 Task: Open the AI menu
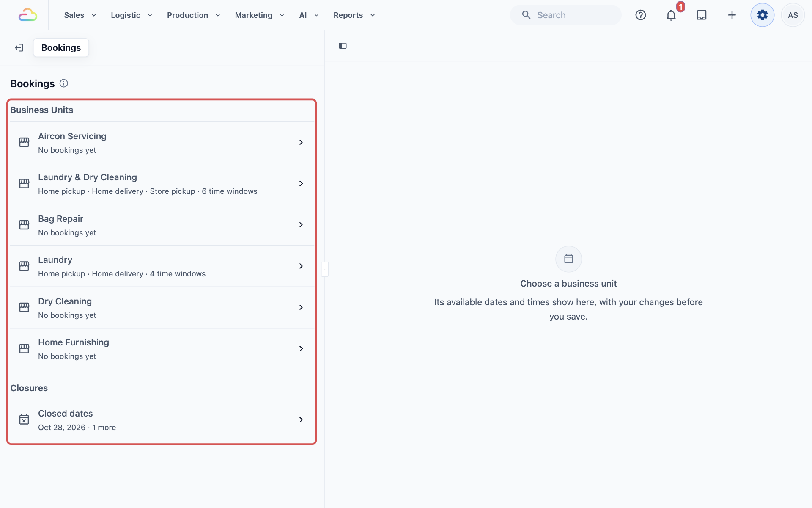pyautogui.click(x=309, y=15)
